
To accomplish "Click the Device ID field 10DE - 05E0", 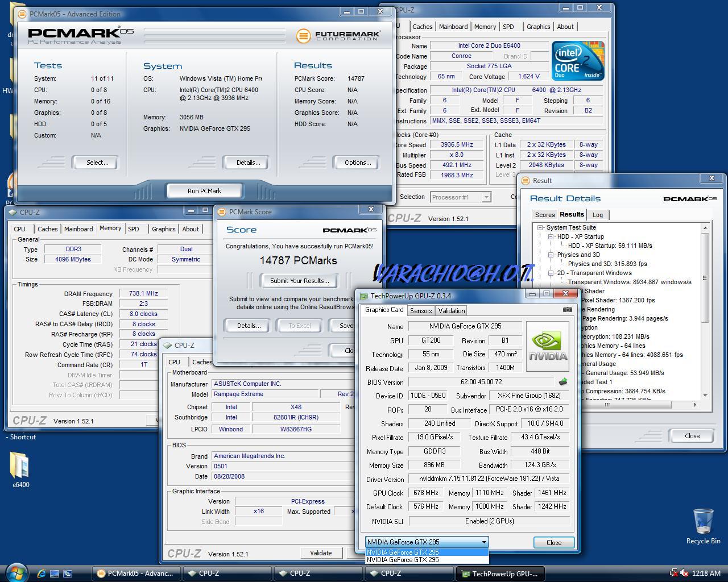I will click(428, 396).
